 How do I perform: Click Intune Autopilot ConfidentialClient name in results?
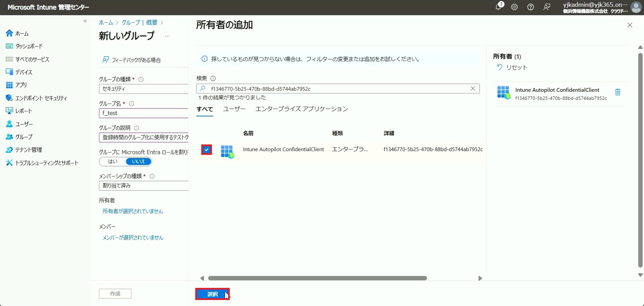pos(283,149)
